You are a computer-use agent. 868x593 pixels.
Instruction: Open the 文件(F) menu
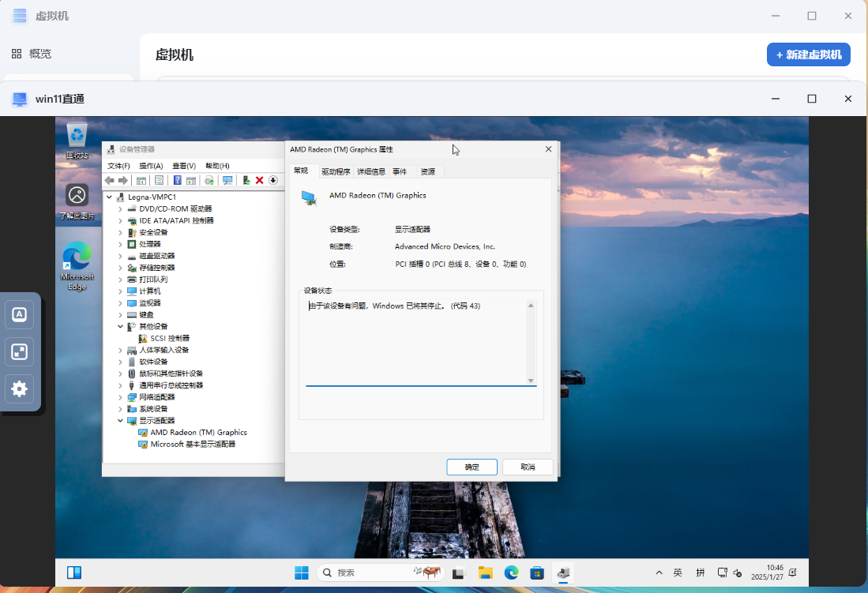coord(118,166)
